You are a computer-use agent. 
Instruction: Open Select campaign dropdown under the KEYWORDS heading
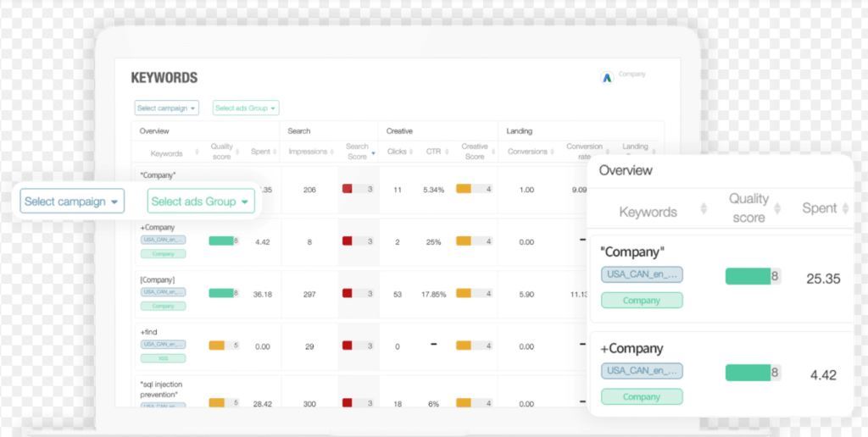[167, 108]
